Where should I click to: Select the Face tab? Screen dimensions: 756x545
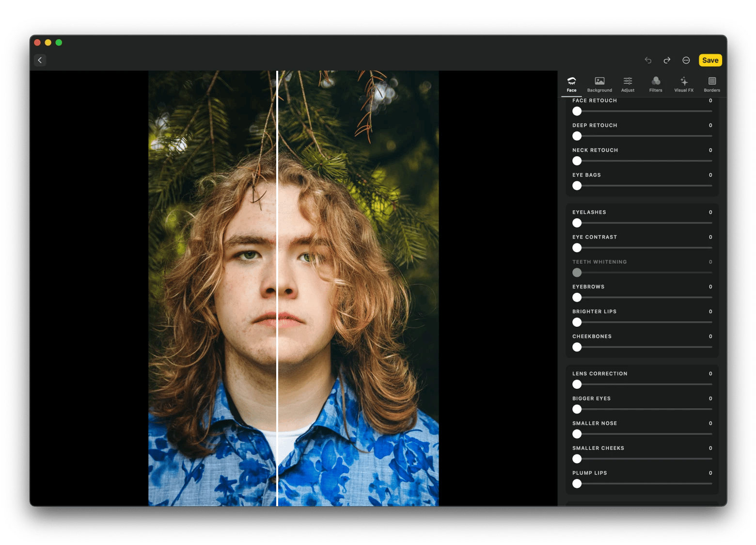tap(572, 84)
